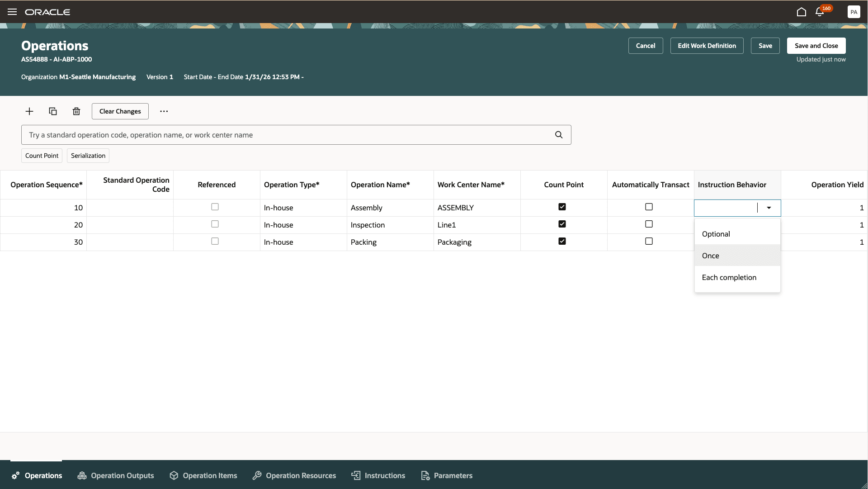Screen dimensions: 868x489
Task: Click the delete trash icon
Action: coord(76,111)
